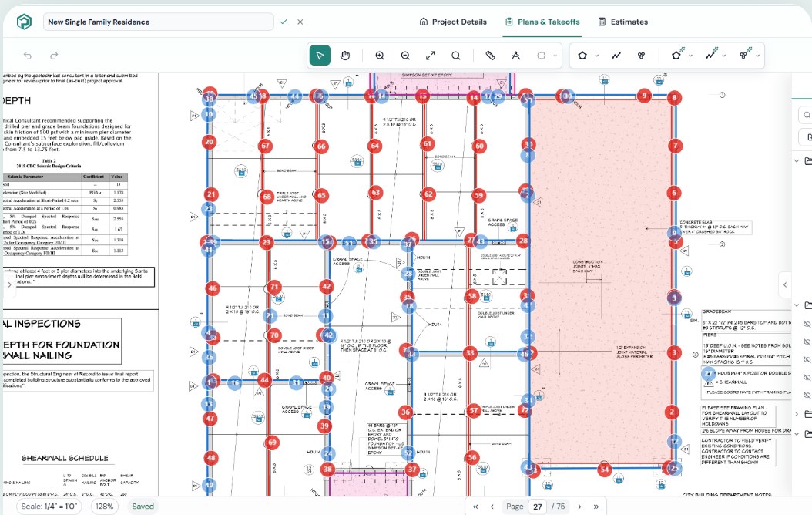Expand the left side panel with the arrow
The image size is (812, 515).
[9, 284]
